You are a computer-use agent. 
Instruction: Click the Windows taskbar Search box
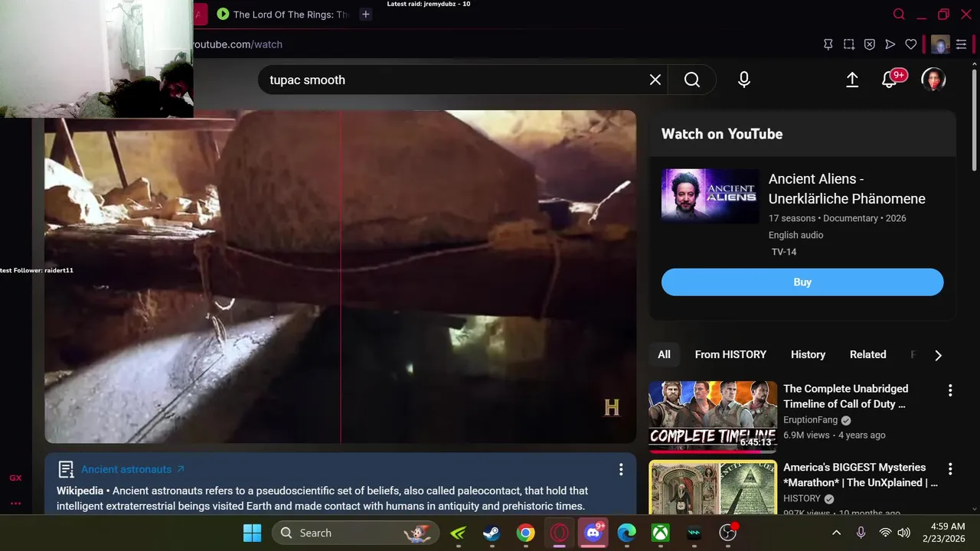[x=356, y=533]
